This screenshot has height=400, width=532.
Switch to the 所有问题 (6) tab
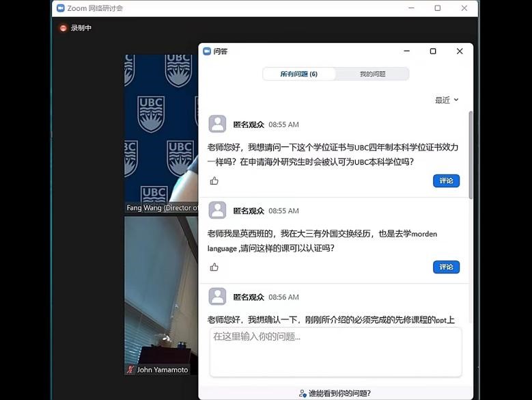click(298, 74)
